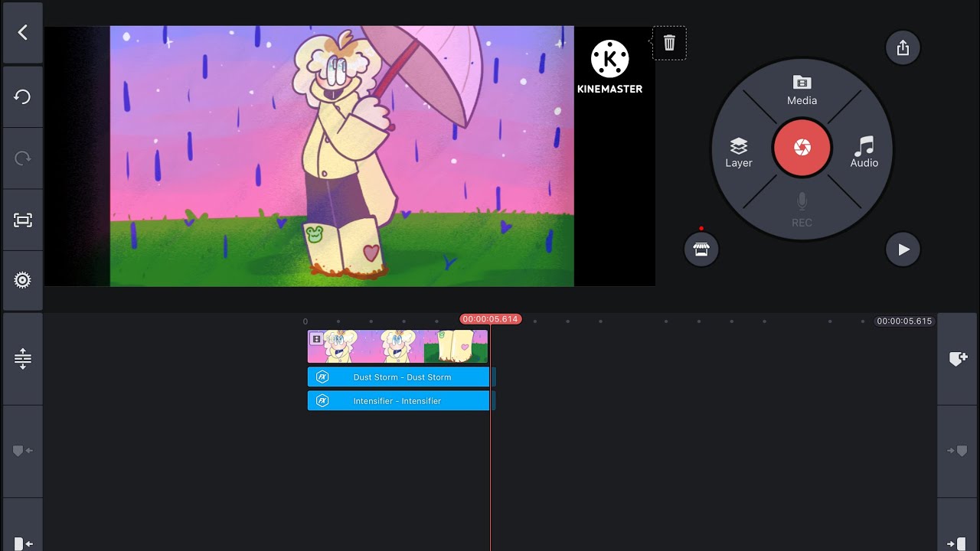This screenshot has width=980, height=551.
Task: Open the capture frame options icon
Action: [x=22, y=220]
